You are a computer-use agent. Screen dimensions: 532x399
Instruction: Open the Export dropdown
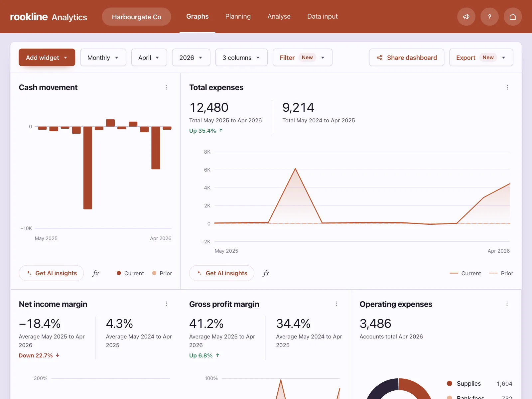[x=481, y=58]
